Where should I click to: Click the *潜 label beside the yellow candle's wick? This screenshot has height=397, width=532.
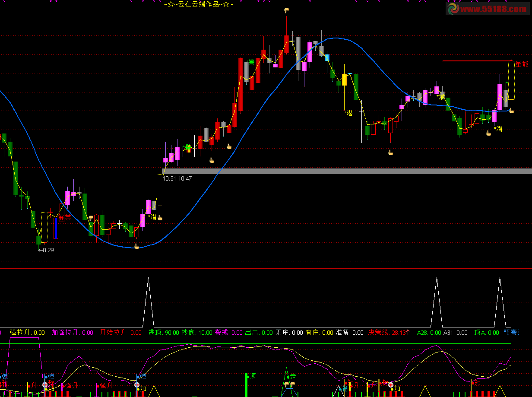tap(348, 113)
